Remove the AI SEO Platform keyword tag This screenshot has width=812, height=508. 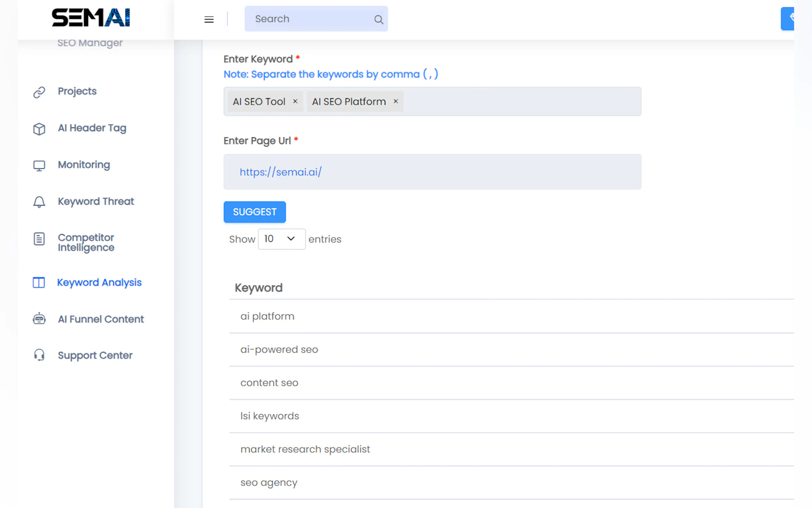pos(396,101)
